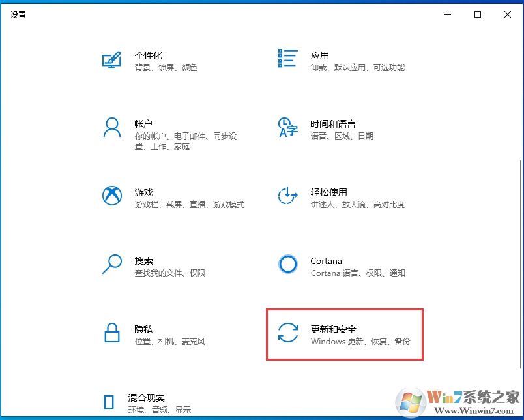524x420 pixels.
Task: Click the 设置 window title
Action: pos(18,14)
